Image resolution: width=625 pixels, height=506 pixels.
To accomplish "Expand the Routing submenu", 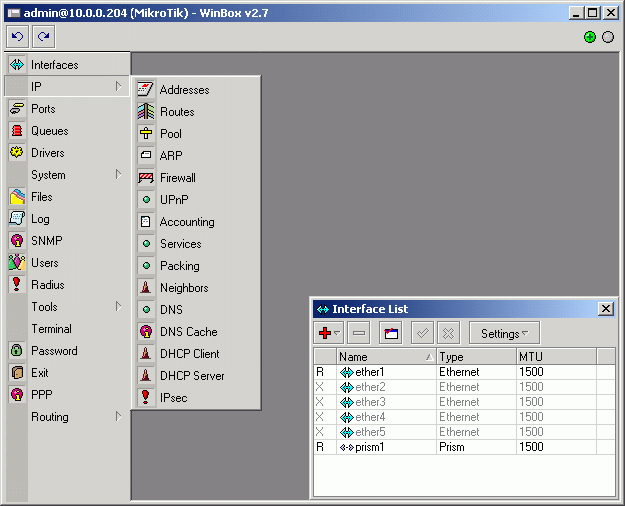I will [67, 417].
